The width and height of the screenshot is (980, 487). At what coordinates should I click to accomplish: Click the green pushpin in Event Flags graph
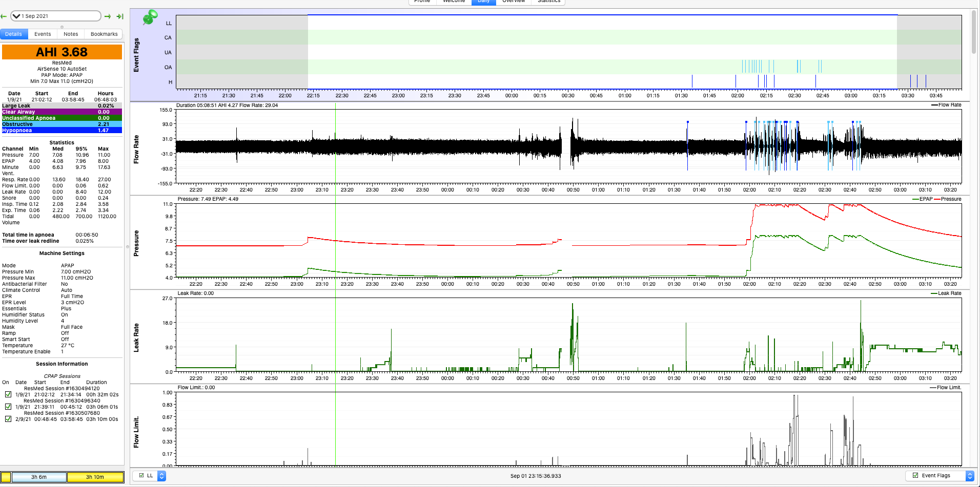(150, 17)
